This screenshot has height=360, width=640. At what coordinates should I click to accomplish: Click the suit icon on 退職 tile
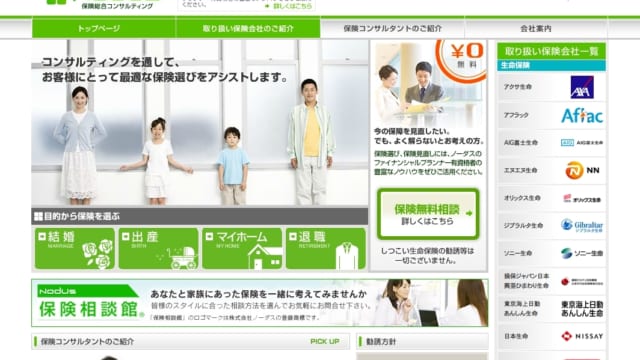point(347,256)
